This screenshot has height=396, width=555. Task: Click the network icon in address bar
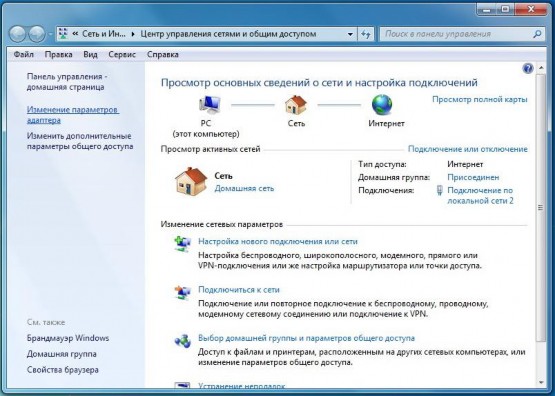point(63,34)
